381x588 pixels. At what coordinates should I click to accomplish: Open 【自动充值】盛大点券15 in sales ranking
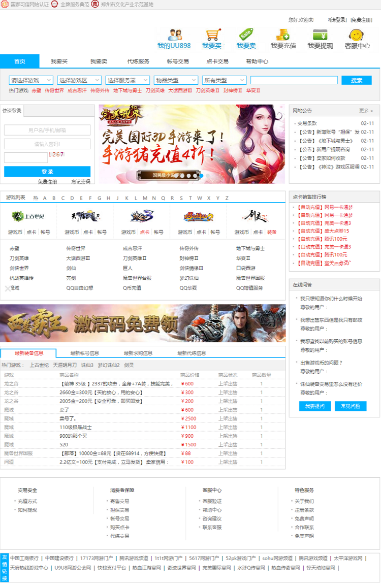click(323, 231)
